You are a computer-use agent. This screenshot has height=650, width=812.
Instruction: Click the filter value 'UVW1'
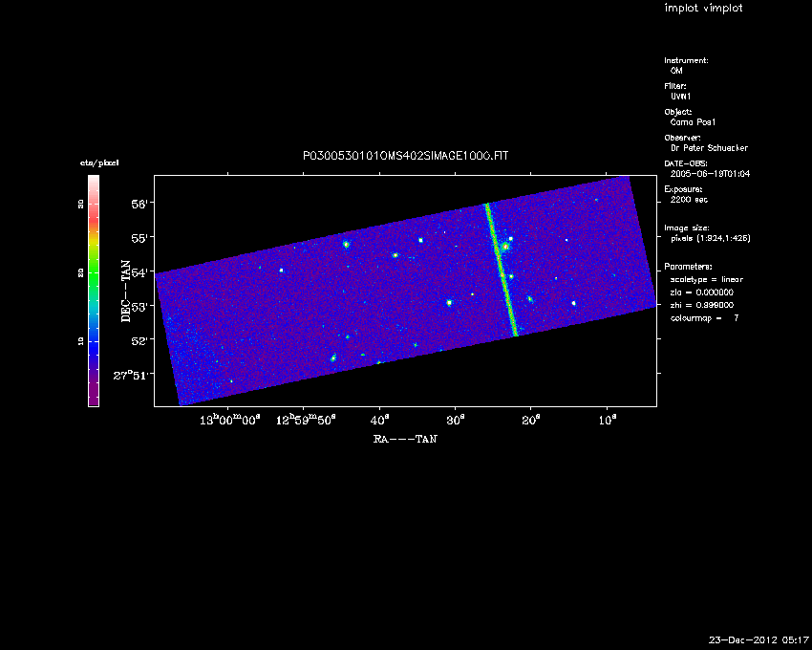[680, 97]
